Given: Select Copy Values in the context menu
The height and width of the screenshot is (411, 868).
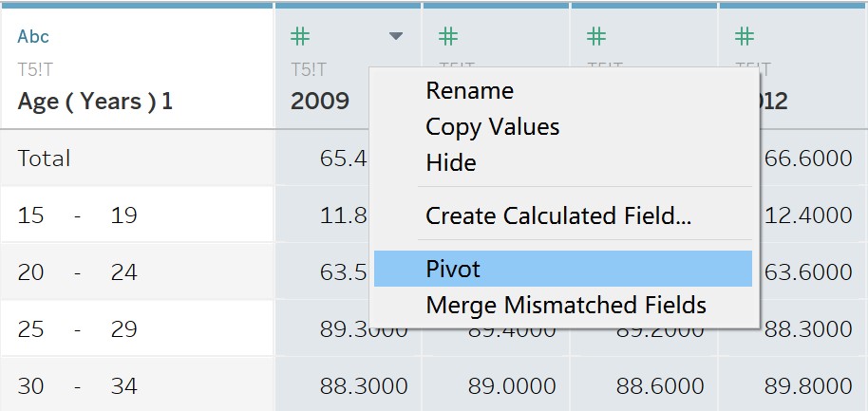Looking at the screenshot, I should coord(492,127).
